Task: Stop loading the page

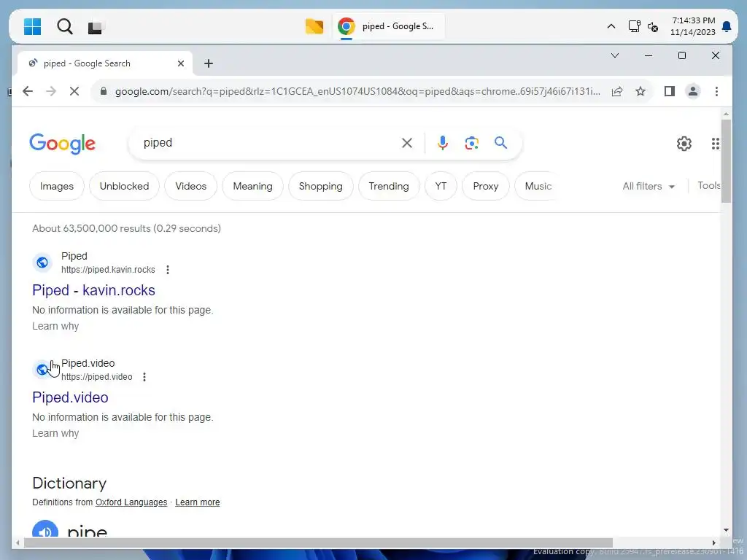Action: coord(74,91)
